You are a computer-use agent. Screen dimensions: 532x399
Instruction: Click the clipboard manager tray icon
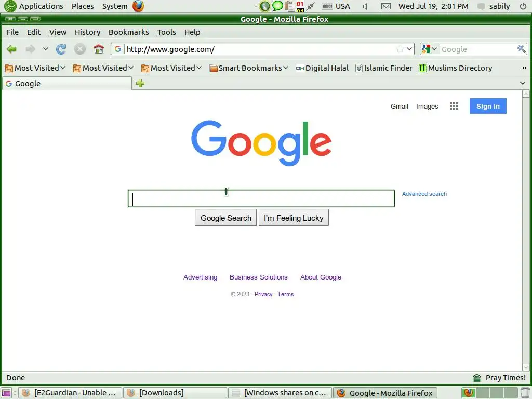pyautogui.click(x=289, y=6)
